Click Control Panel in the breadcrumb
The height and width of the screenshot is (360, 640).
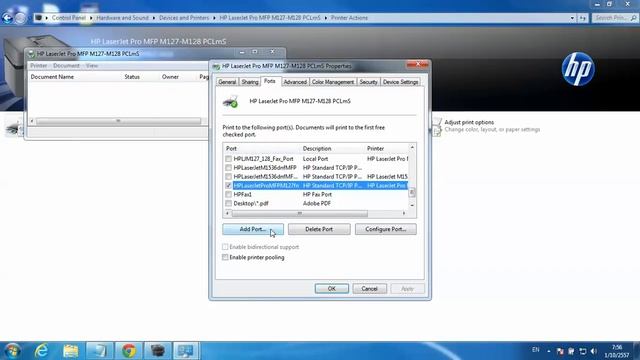[69, 18]
